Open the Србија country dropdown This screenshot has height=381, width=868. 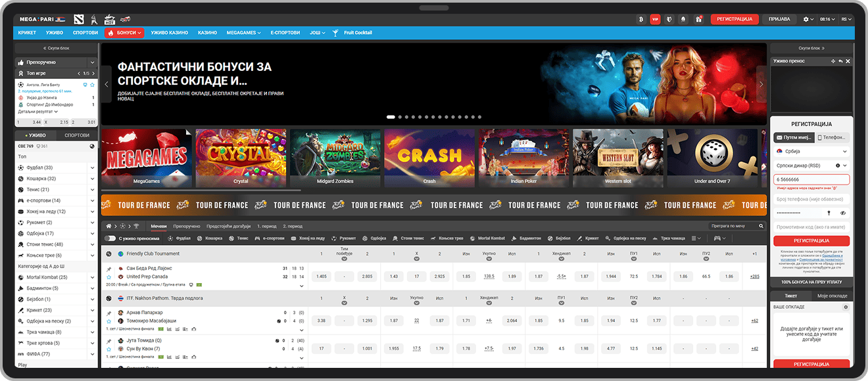click(811, 151)
